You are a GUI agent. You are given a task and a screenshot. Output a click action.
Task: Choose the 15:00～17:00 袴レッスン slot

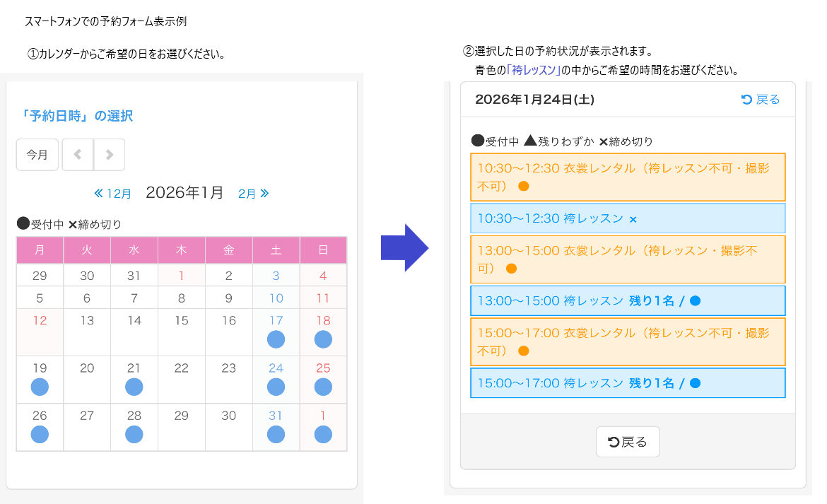(628, 383)
